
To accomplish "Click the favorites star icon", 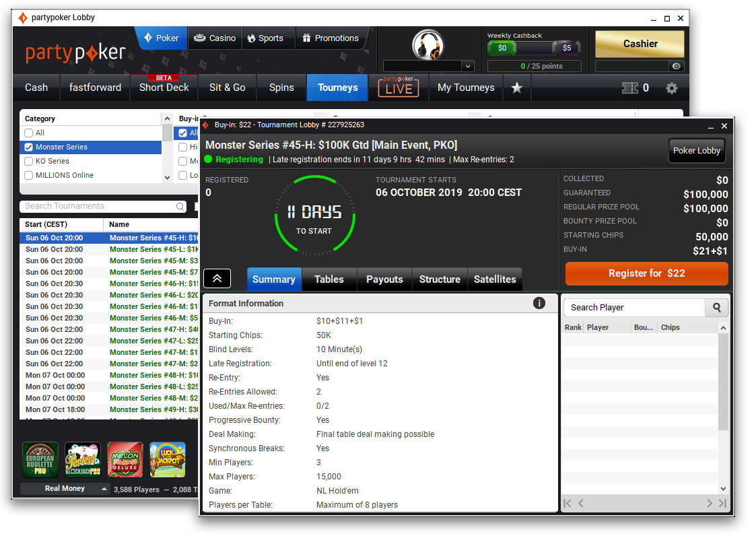I will tap(516, 88).
